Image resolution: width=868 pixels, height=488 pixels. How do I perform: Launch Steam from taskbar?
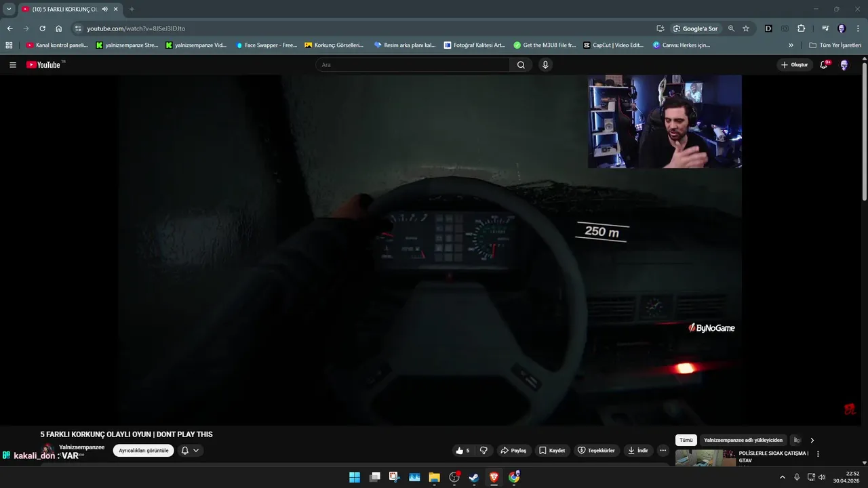point(474,477)
